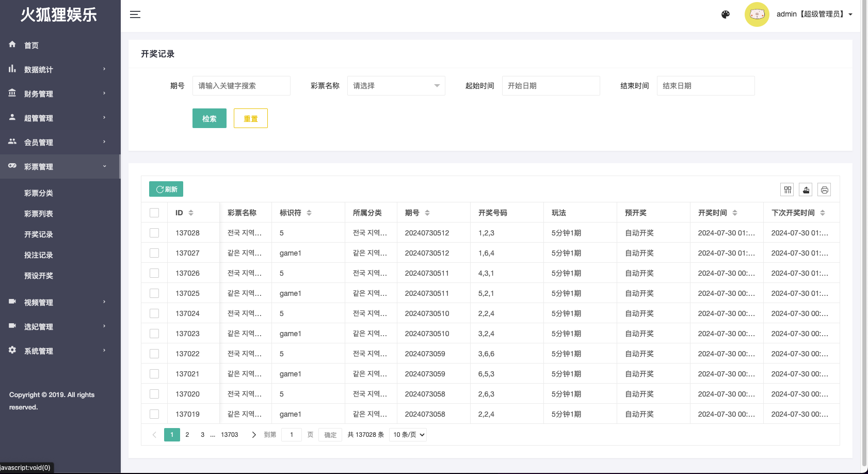This screenshot has width=868, height=474.
Task: Click the admin avatar image
Action: tap(757, 14)
